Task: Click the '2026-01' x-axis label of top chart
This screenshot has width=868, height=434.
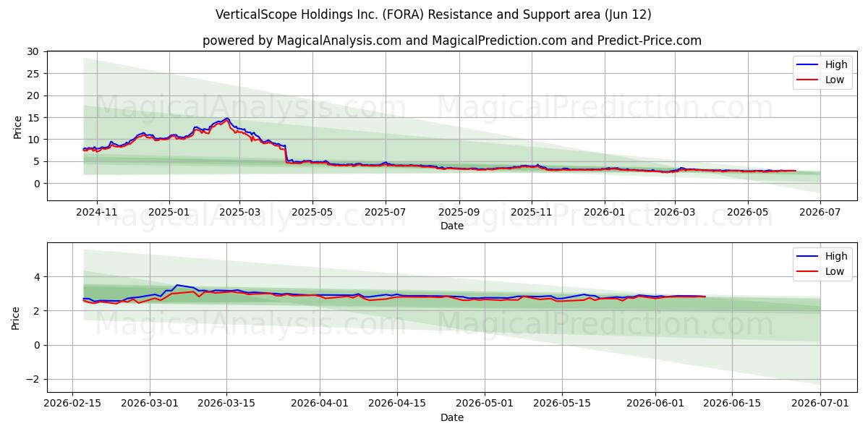Action: 605,212
